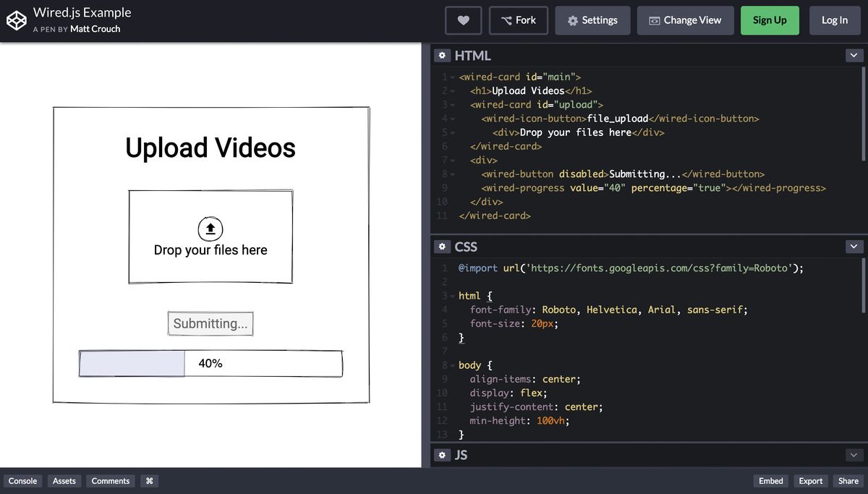Open the JS panel settings gear
This screenshot has width=868, height=494.
click(x=442, y=455)
